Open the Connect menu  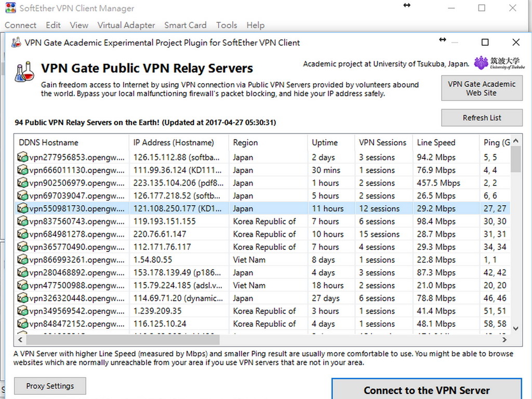tap(20, 25)
